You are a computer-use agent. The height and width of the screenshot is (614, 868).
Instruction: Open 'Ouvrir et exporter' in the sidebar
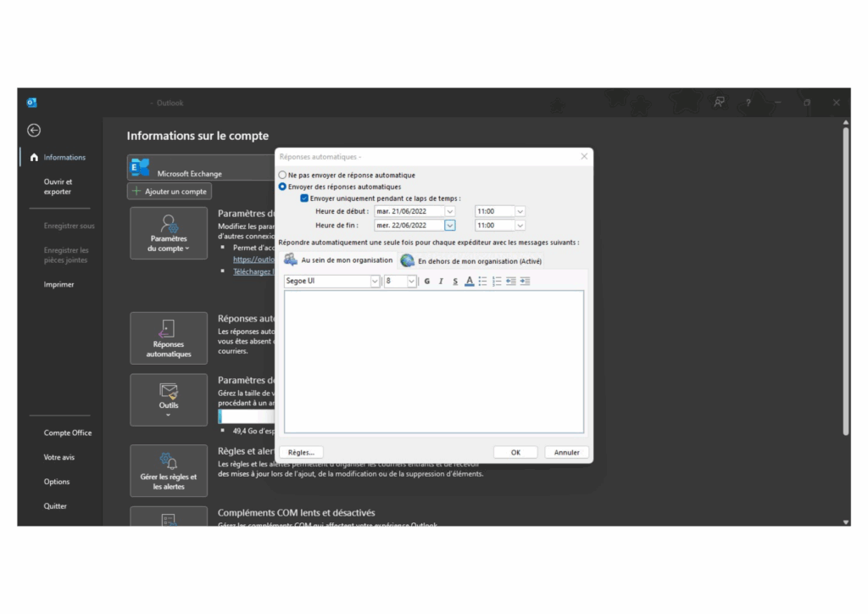[58, 187]
